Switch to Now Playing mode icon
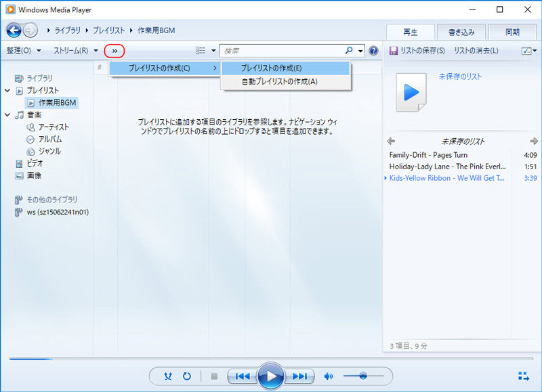This screenshot has width=542, height=392. (x=523, y=376)
